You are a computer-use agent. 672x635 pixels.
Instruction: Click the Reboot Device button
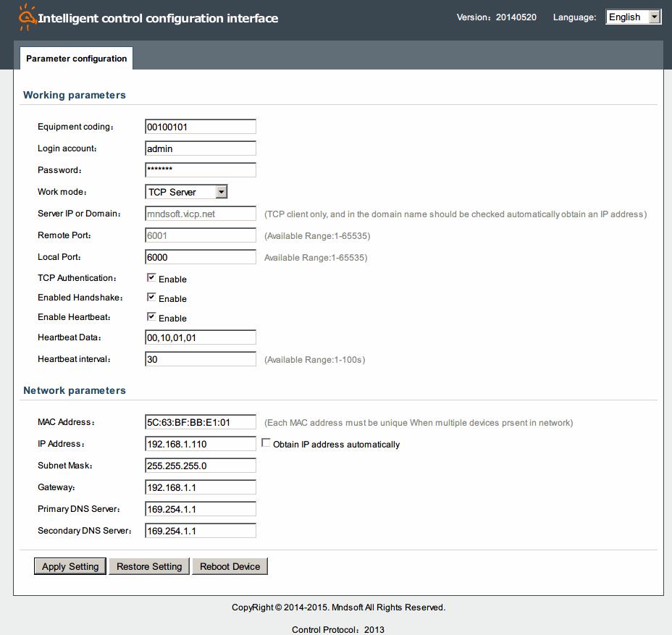[x=230, y=566]
